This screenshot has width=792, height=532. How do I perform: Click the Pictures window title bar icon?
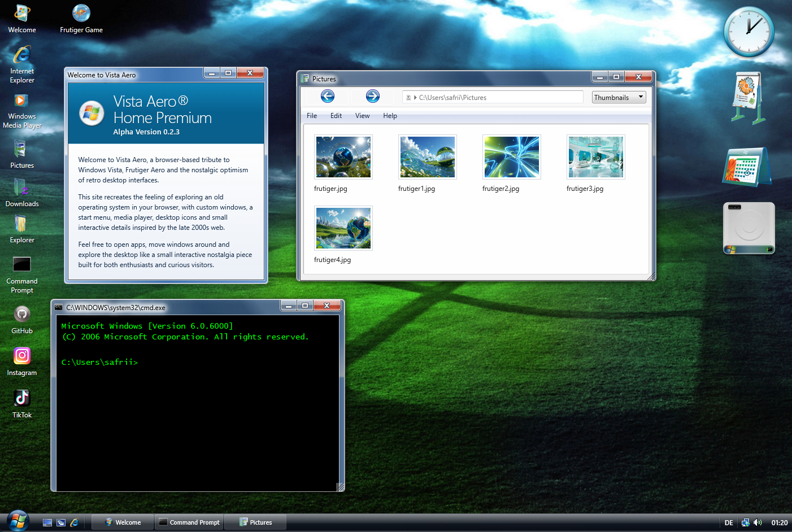point(305,79)
